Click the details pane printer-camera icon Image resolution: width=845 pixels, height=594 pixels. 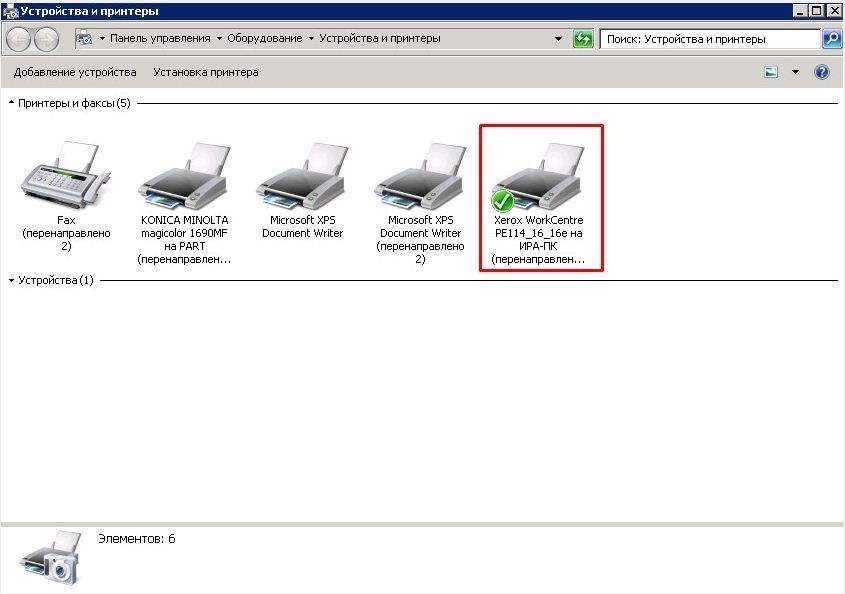point(51,558)
